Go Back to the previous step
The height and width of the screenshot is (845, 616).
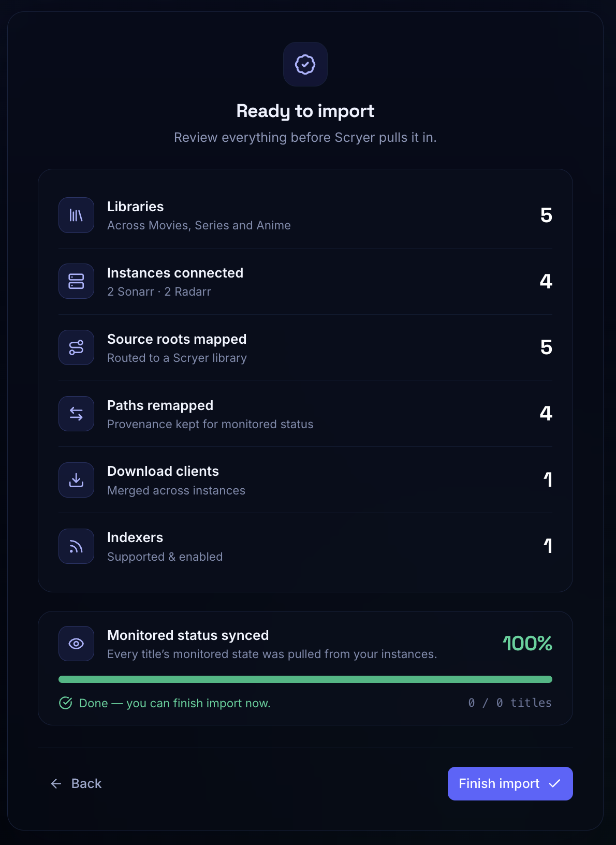click(76, 783)
